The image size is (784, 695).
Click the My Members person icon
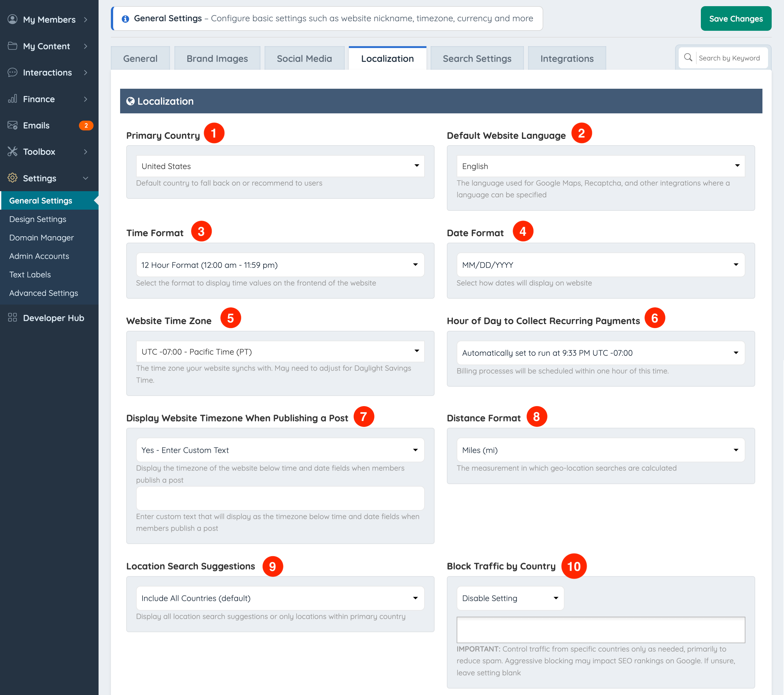12,19
